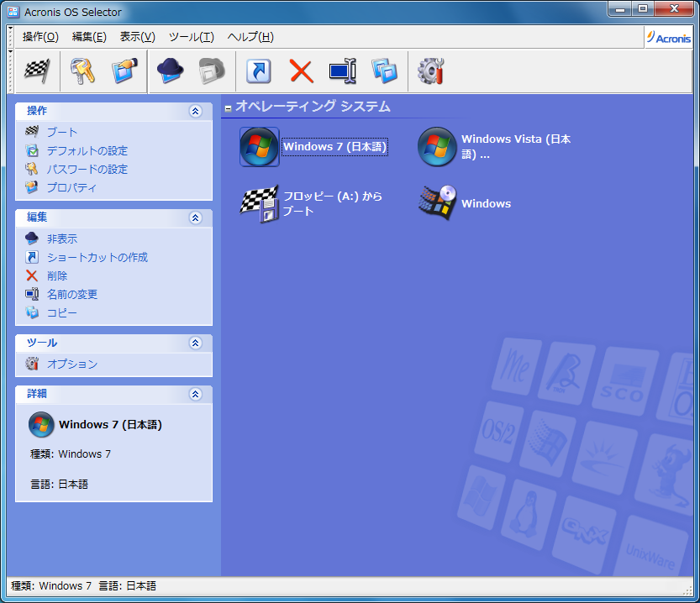Click the Acronis OS Selector title bar icon

tap(13, 12)
